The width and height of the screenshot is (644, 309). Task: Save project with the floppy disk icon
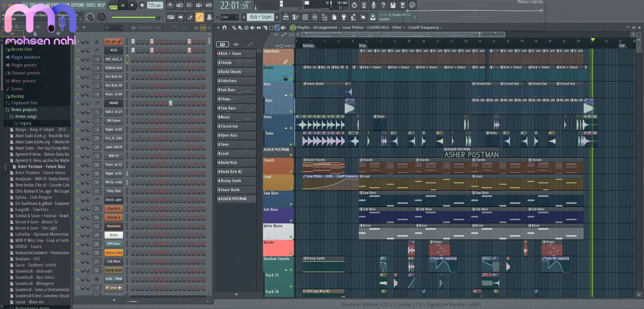pos(393,5)
